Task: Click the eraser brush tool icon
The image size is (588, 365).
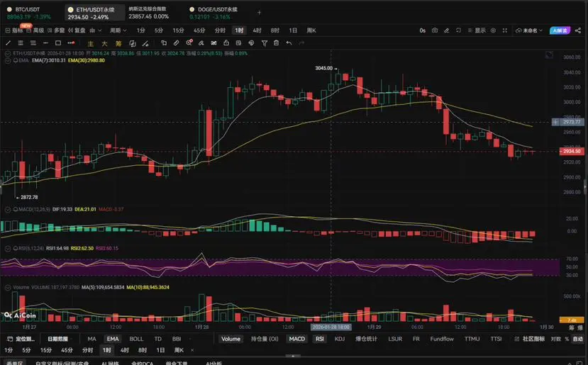Action: coord(201,43)
